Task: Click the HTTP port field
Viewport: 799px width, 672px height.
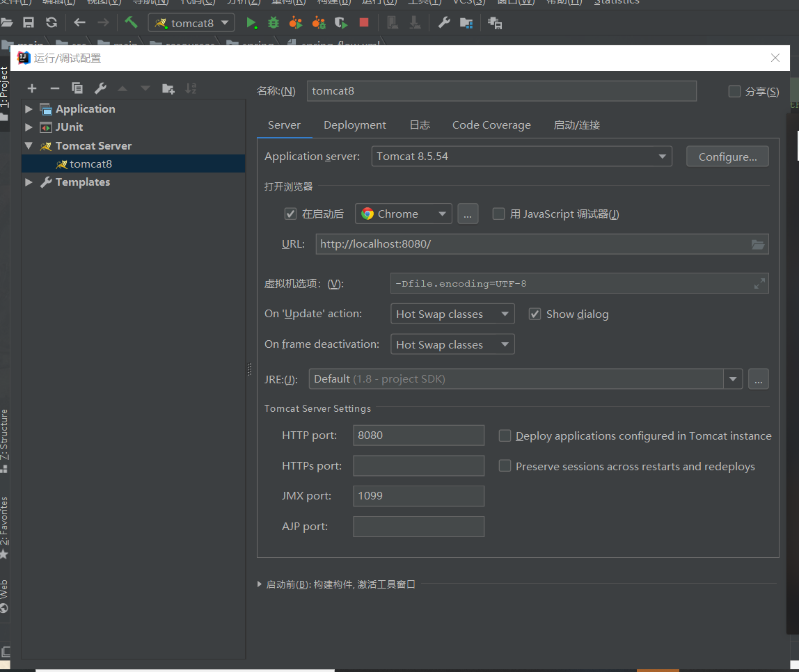Action: coord(419,435)
